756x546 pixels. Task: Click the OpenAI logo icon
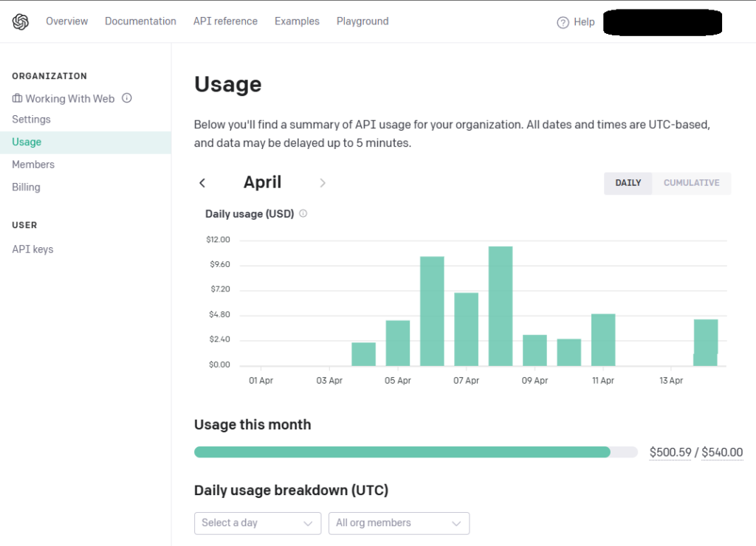click(21, 21)
